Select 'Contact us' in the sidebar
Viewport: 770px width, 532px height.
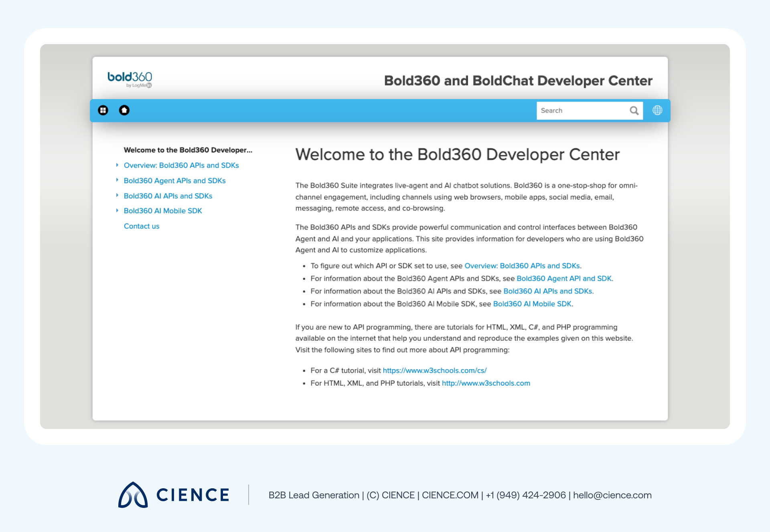pyautogui.click(x=141, y=226)
